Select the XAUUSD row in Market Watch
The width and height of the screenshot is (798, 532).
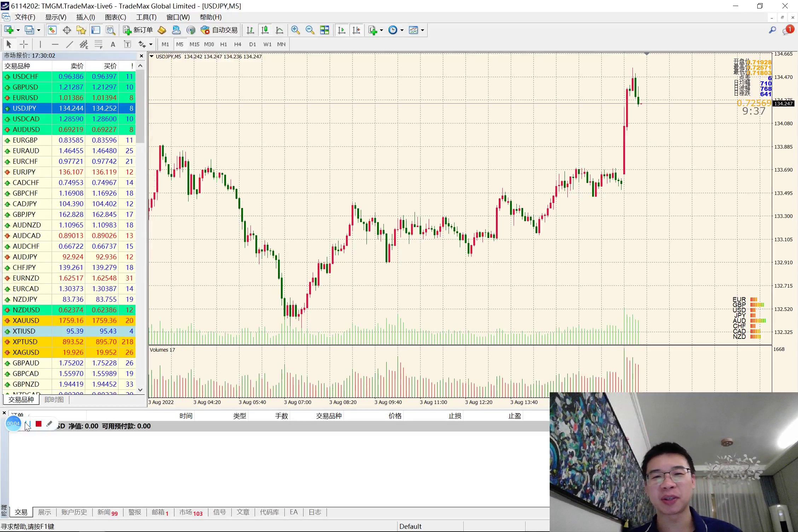[26, 320]
